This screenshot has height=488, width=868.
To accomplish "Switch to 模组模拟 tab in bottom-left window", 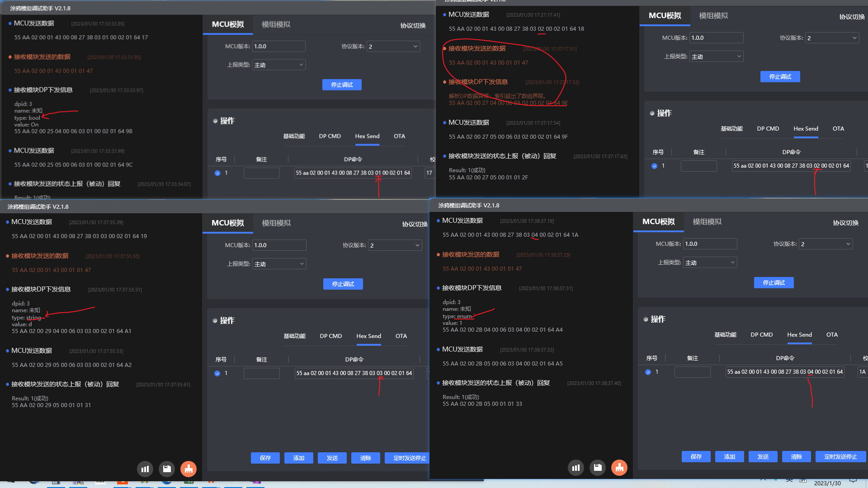I will [x=276, y=223].
